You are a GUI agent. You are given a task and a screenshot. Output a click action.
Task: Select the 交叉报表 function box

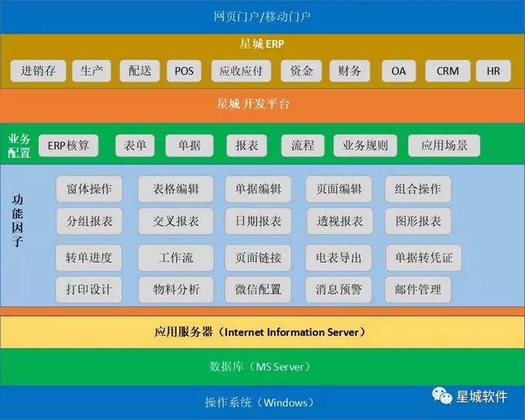[x=176, y=221]
